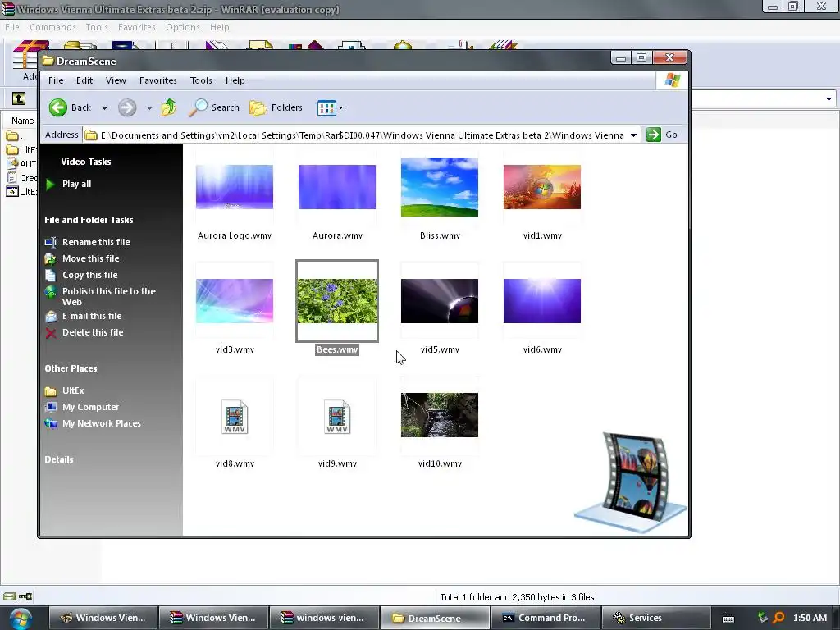Screen dimensions: 840x630
Task: Expand the Views dropdown arrow
Action: [340, 108]
